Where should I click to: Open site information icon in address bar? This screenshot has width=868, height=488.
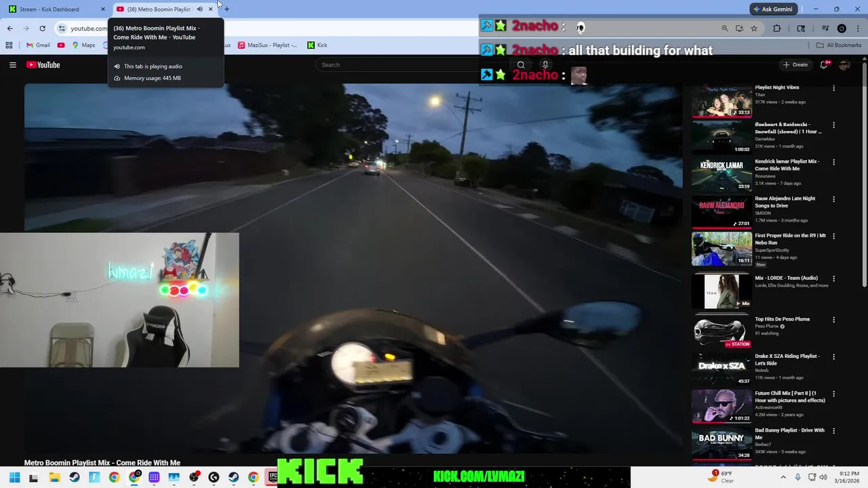[62, 28]
